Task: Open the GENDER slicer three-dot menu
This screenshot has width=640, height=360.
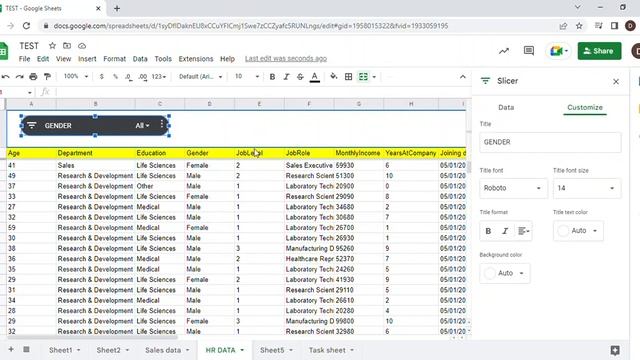Action: click(x=162, y=124)
